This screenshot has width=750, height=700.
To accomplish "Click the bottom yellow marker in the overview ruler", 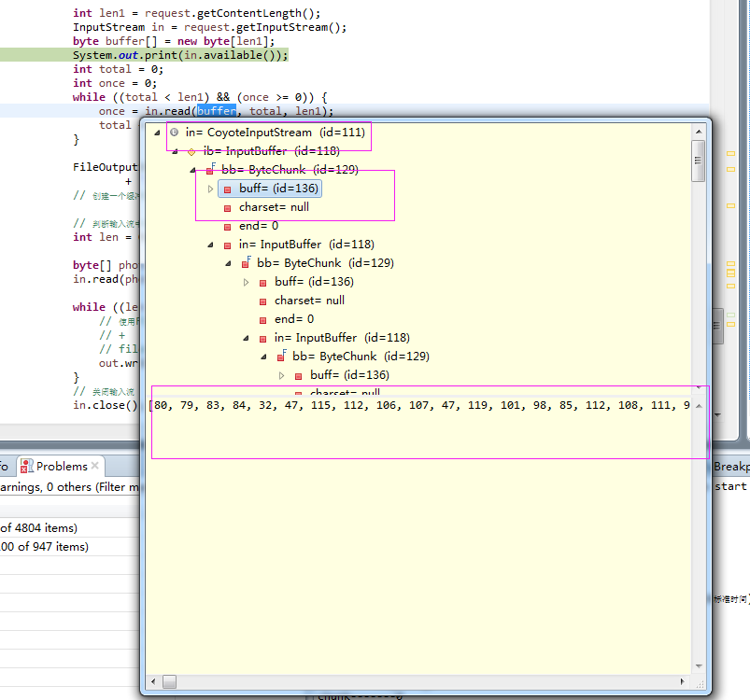I will pos(729,324).
